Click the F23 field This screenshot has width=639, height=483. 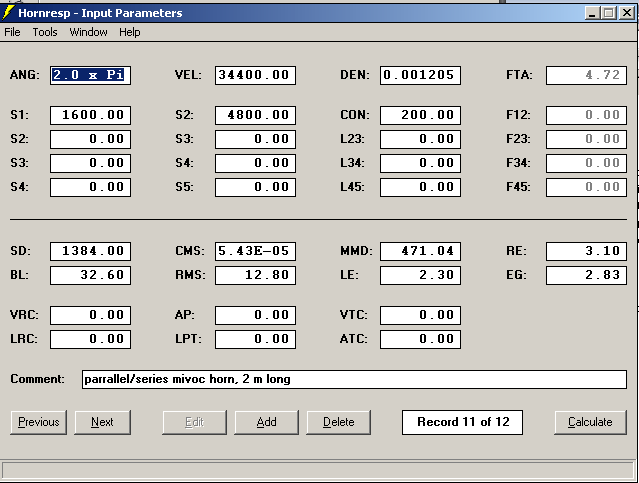[x=586, y=139]
